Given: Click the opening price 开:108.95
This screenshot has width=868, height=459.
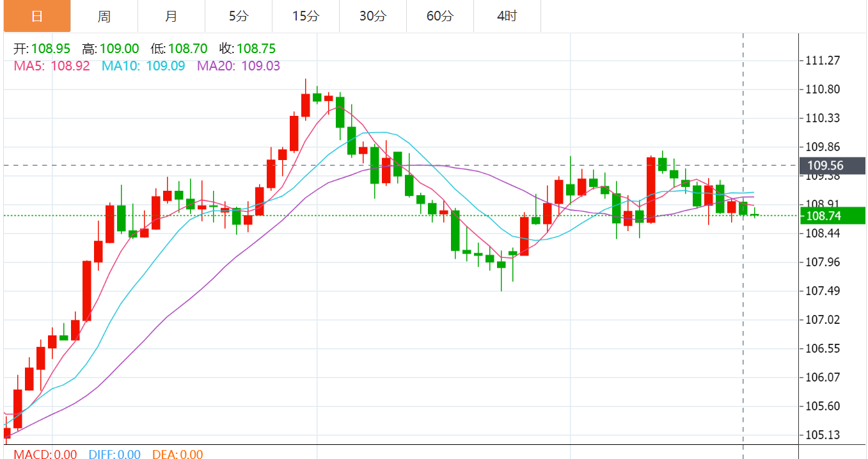Looking at the screenshot, I should (x=42, y=49).
